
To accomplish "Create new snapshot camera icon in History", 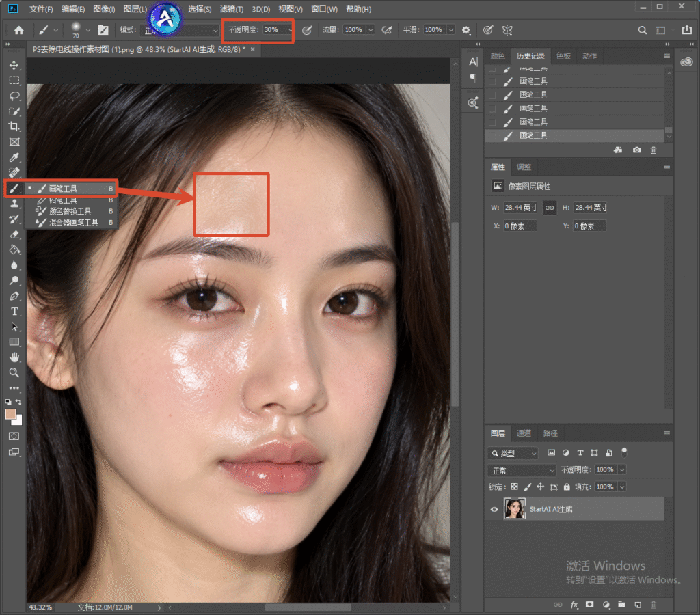I will tap(636, 150).
